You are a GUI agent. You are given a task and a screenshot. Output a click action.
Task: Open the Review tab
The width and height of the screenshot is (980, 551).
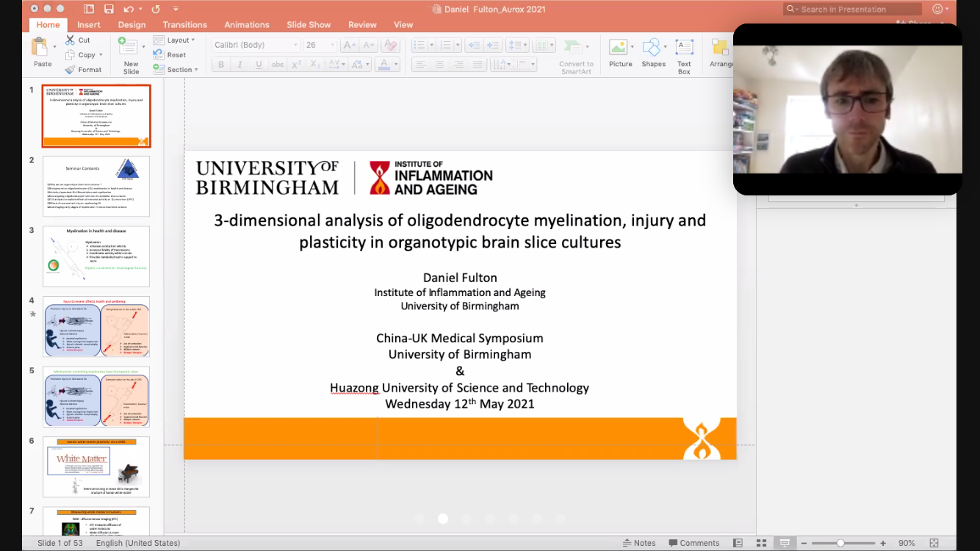[x=362, y=24]
